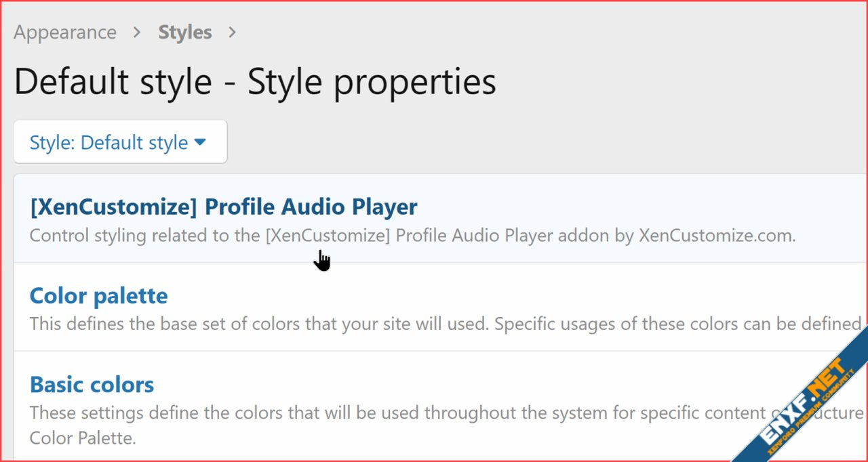Open the Basic colors style group
The width and height of the screenshot is (868, 462).
pyautogui.click(x=92, y=385)
